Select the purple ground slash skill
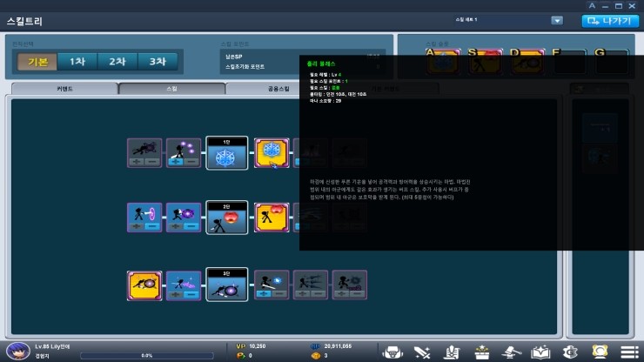Viewport: 644px width, 362px height. point(184,285)
